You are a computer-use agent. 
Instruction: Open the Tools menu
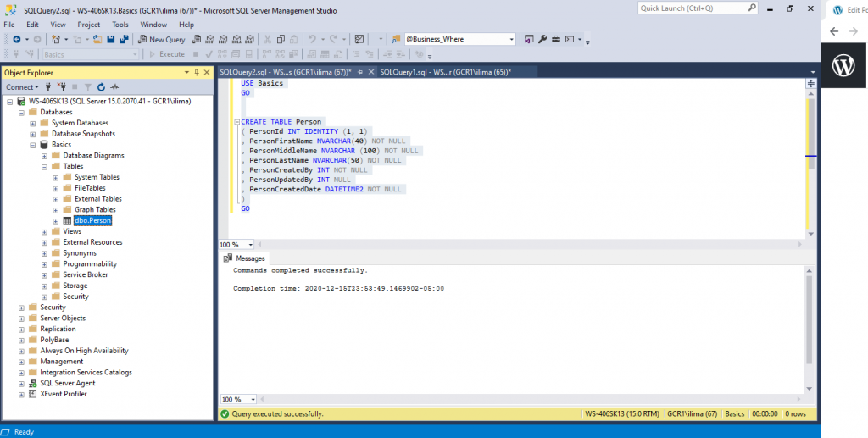pyautogui.click(x=120, y=25)
